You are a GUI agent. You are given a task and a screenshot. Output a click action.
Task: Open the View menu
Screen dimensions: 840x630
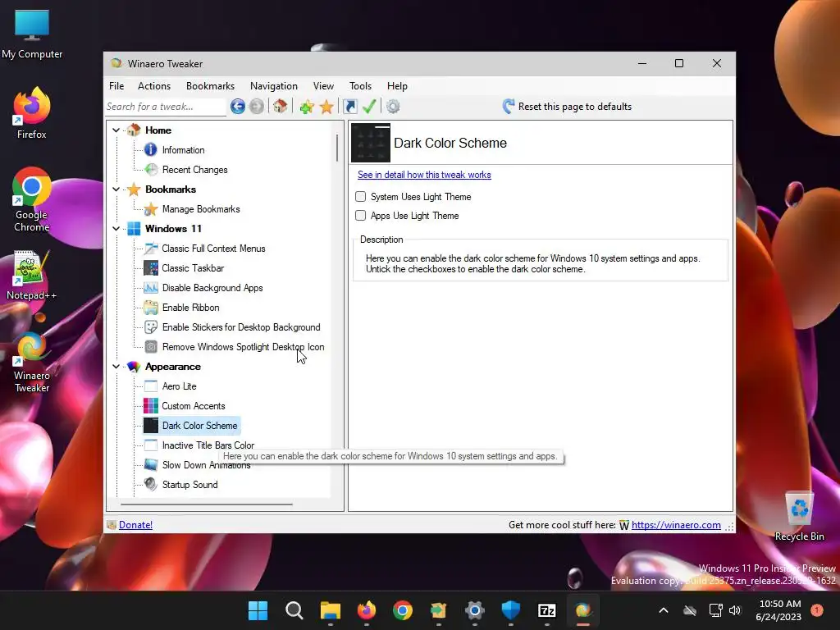point(323,85)
